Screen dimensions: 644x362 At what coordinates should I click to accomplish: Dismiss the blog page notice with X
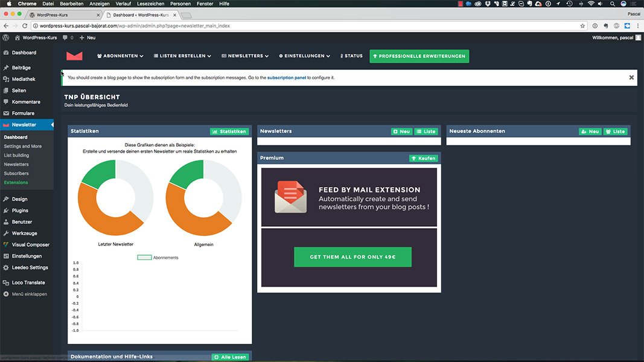(x=631, y=78)
